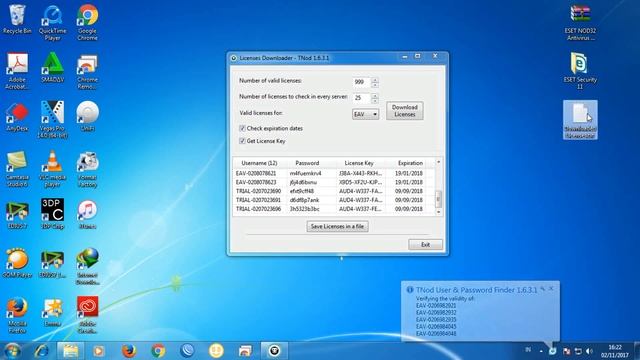Select row TRIAL-0207023696
The width and height of the screenshot is (640, 360).
[334, 209]
